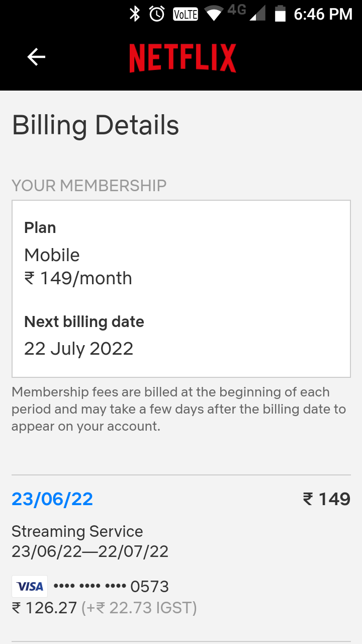This screenshot has height=644, width=362.
Task: Tap the Bluetooth status icon
Action: coord(135,14)
